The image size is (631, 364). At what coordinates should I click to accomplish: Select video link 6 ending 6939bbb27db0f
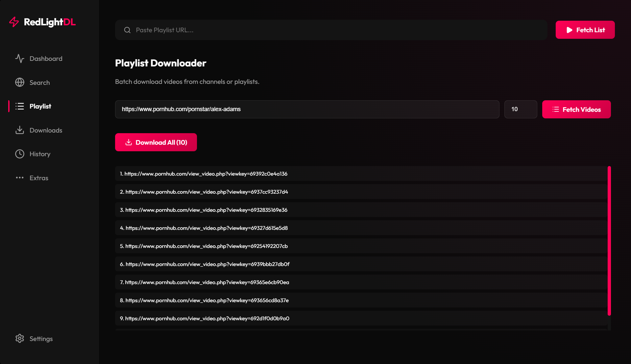click(x=361, y=264)
